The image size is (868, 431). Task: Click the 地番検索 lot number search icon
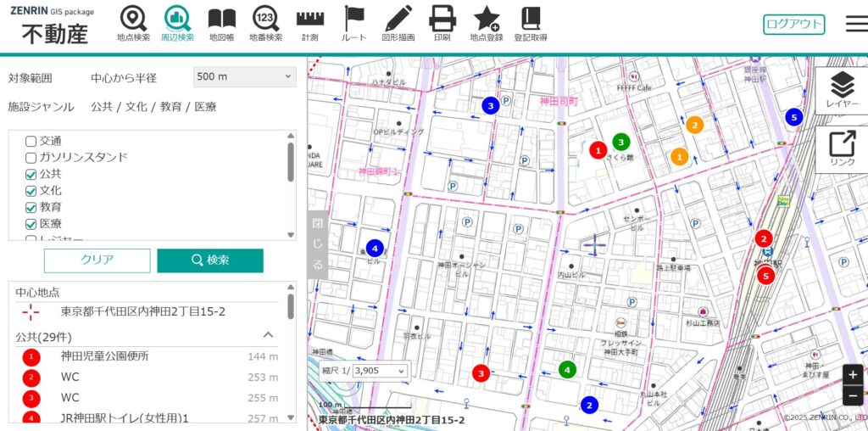265,23
